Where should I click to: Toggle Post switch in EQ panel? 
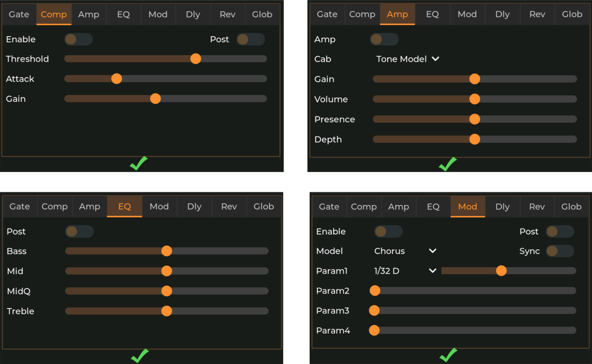pyautogui.click(x=79, y=231)
